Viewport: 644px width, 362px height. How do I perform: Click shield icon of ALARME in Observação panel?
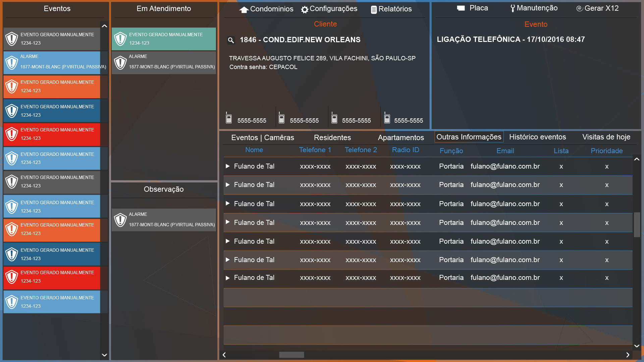pyautogui.click(x=120, y=220)
